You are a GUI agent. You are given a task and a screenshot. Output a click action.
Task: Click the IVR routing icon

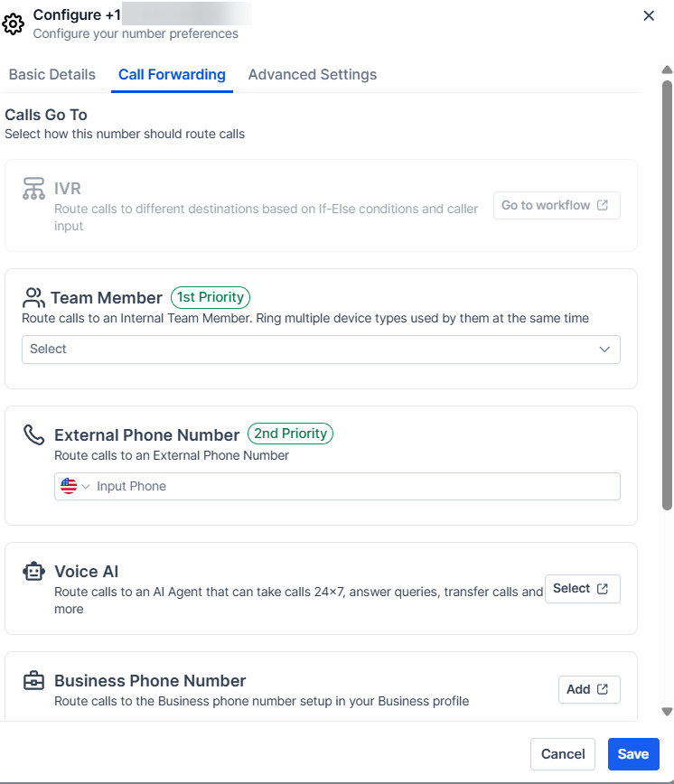33,189
